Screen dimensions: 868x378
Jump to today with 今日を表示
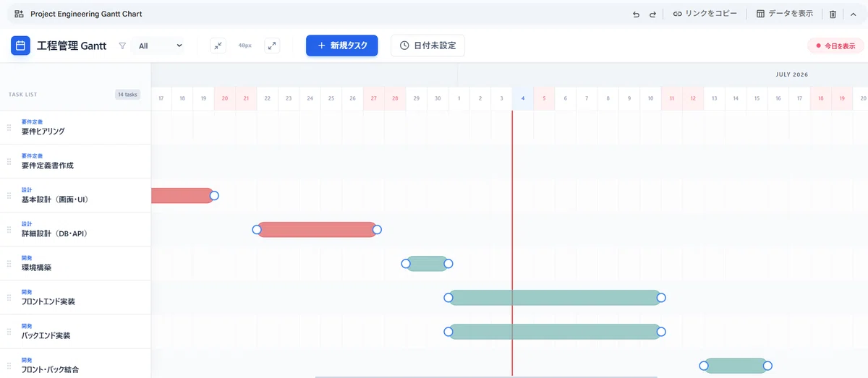[835, 46]
